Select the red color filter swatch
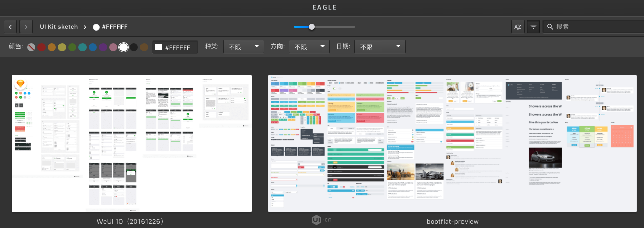This screenshot has height=228, width=644. [x=42, y=47]
